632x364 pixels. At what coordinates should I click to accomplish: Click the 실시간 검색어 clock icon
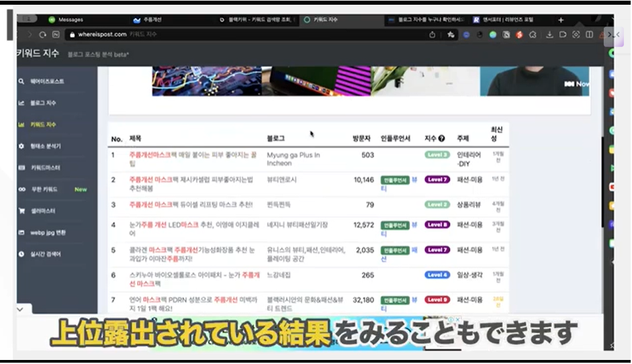(x=21, y=254)
